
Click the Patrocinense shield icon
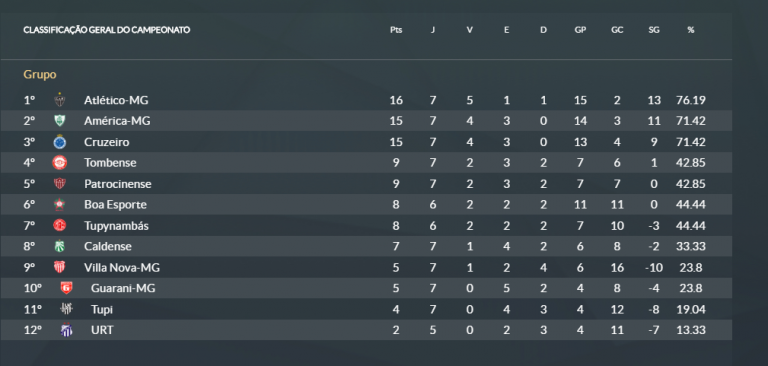60,183
